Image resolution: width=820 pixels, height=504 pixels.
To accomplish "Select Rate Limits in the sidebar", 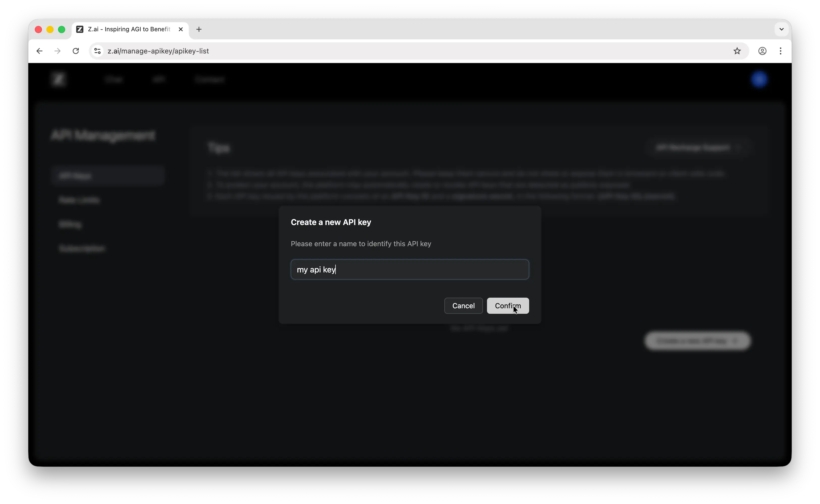I will tap(79, 200).
